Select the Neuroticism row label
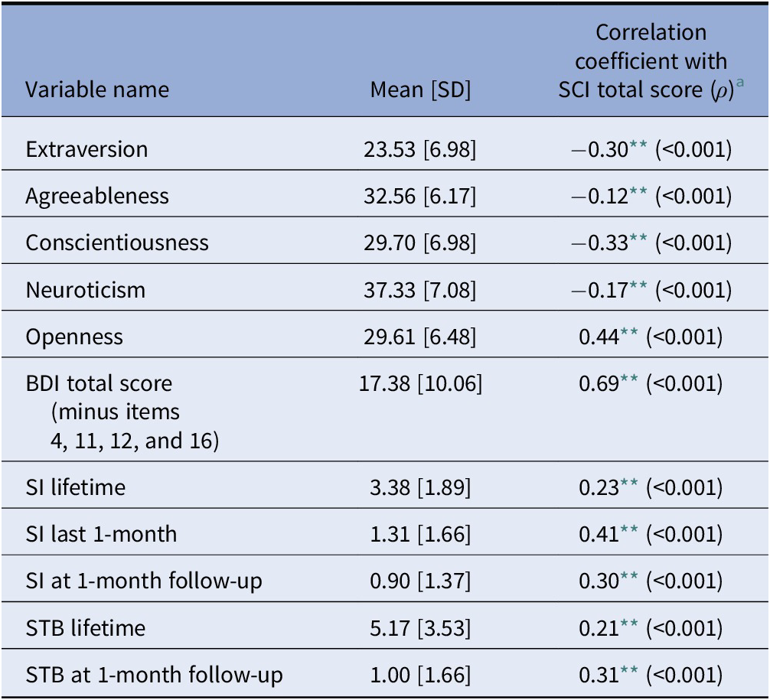The width and height of the screenshot is (770, 700). click(85, 290)
